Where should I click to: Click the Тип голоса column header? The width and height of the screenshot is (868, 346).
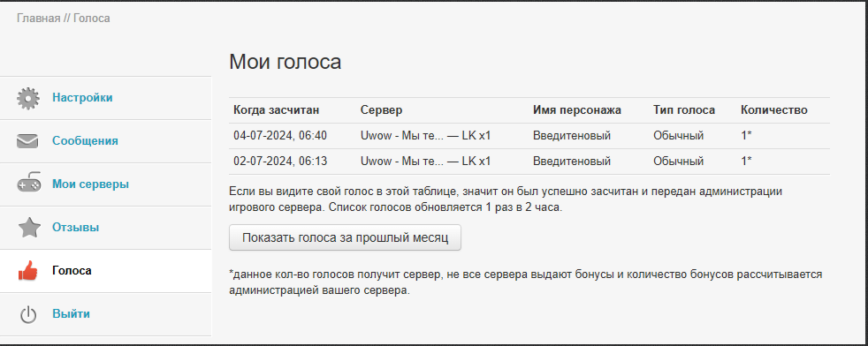pyautogui.click(x=684, y=110)
